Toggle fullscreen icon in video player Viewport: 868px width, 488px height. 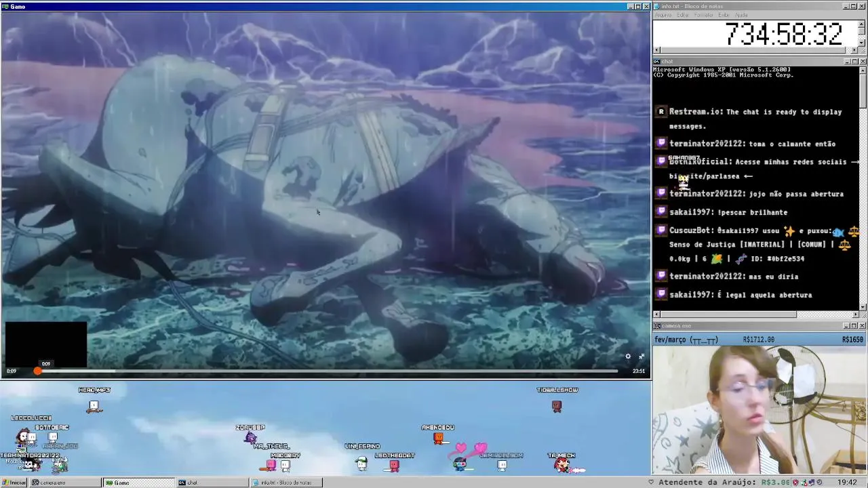(x=642, y=357)
